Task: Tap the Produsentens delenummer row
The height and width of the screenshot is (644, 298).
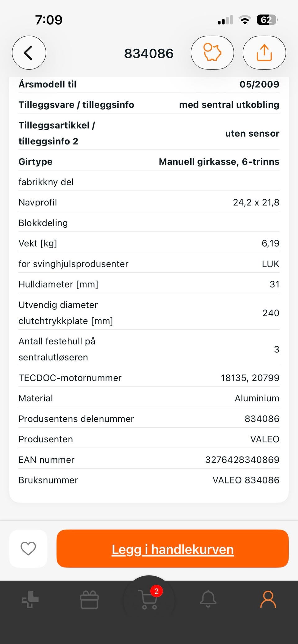Action: [149, 419]
